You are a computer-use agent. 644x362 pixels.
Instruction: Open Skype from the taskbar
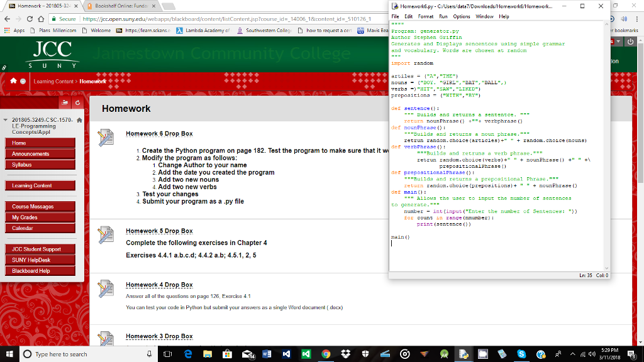pos(521,353)
